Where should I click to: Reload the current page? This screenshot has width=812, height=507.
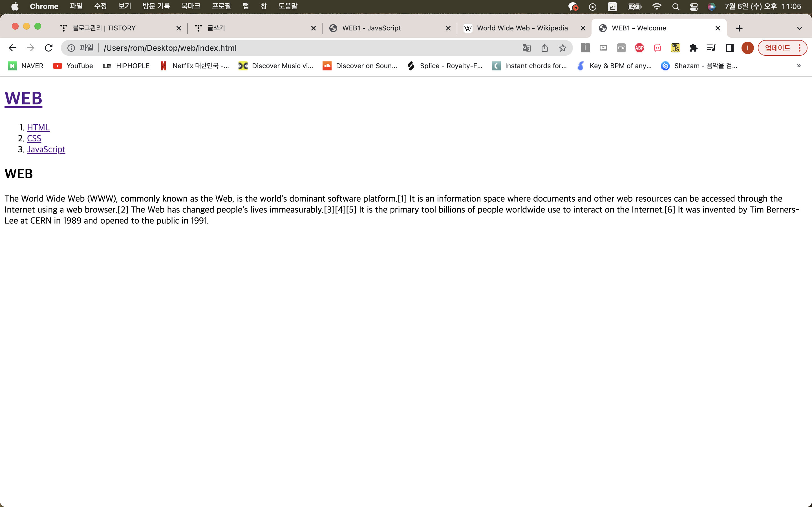click(49, 48)
